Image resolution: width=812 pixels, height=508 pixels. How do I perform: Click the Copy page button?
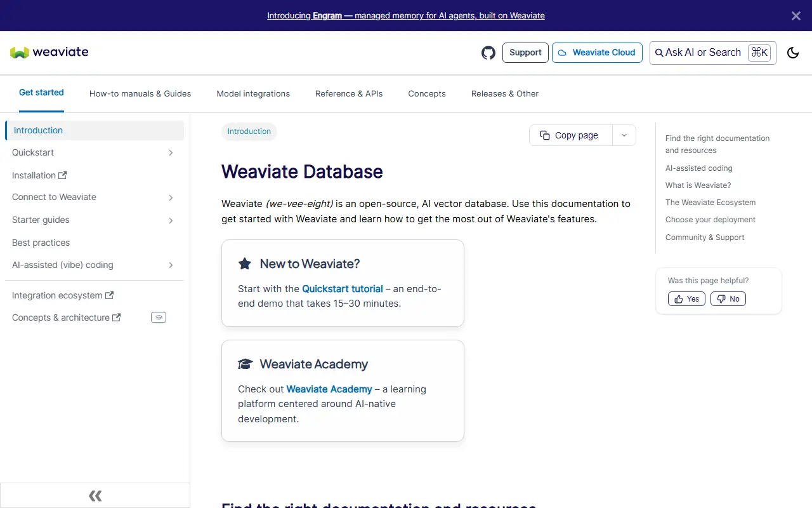tap(571, 135)
